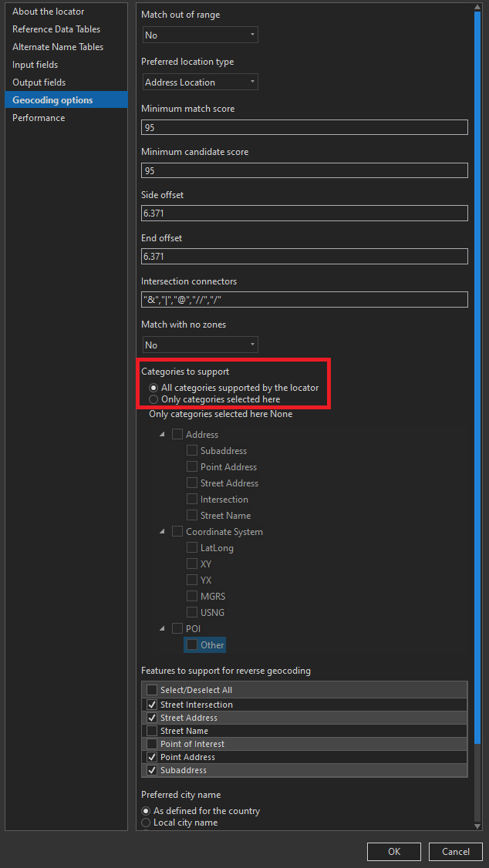Select 'Only categories selected here' radio button

tap(154, 399)
